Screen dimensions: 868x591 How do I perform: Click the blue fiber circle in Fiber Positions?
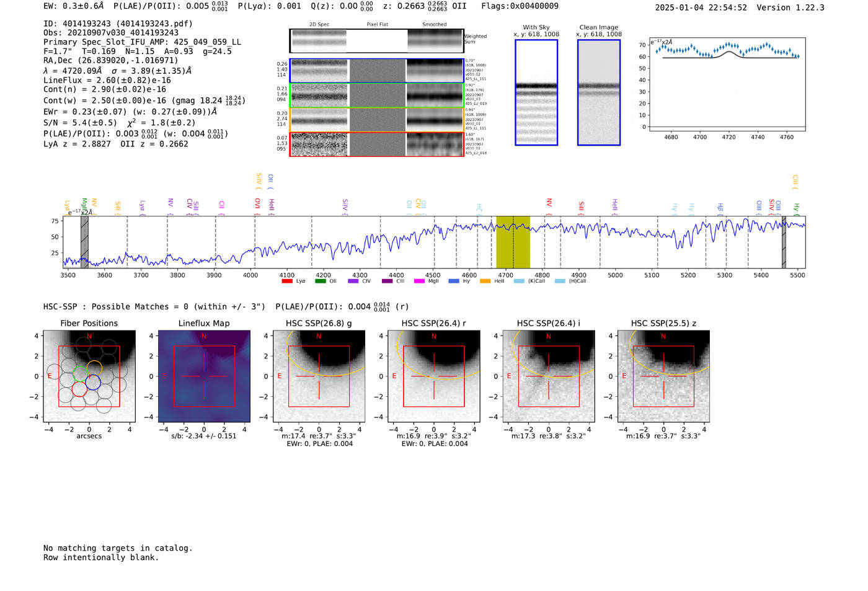point(93,383)
